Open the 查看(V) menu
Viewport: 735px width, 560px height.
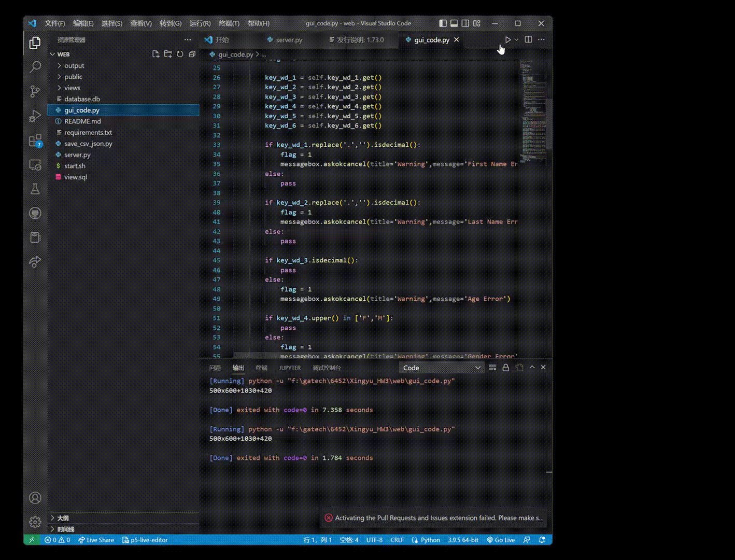click(x=141, y=23)
